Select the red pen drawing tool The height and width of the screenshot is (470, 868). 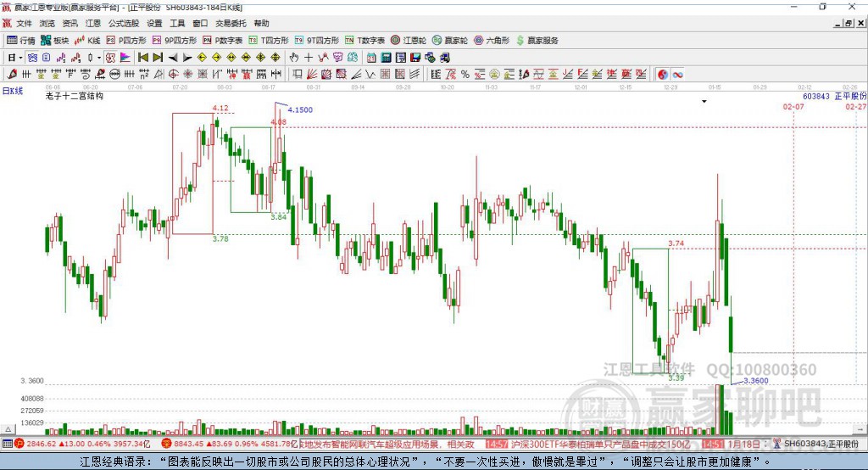[x=12, y=74]
